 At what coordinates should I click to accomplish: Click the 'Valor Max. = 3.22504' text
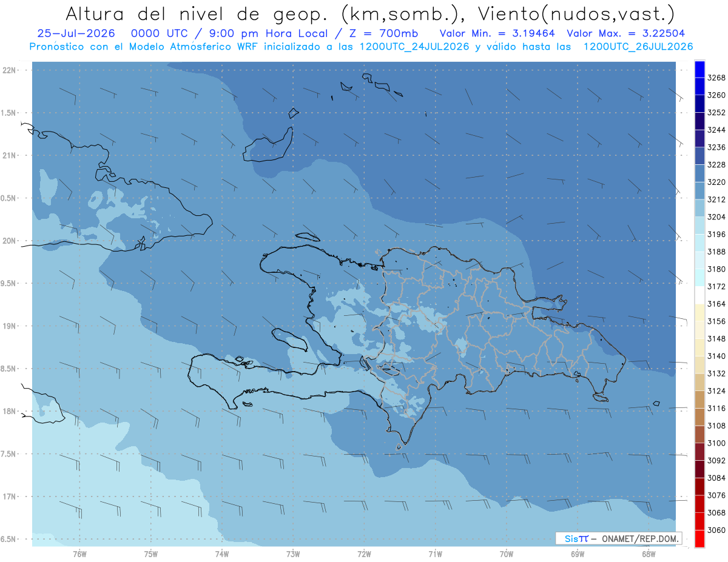coord(627,34)
